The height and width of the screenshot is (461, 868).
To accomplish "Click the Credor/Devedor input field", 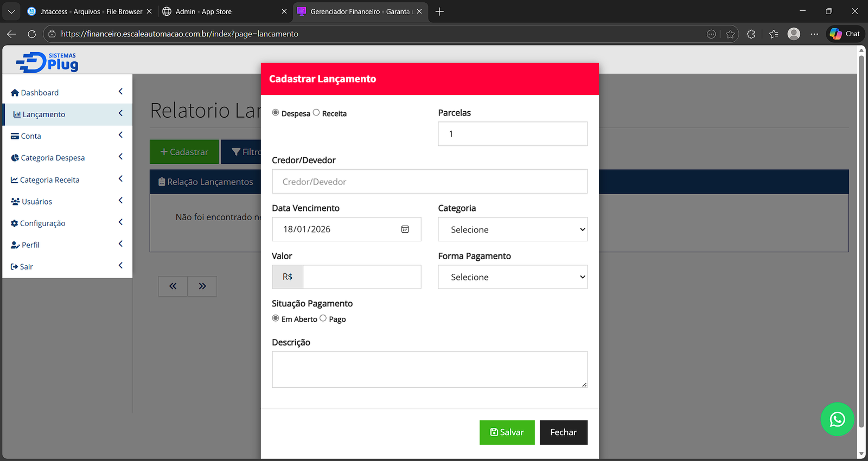I will pos(429,182).
